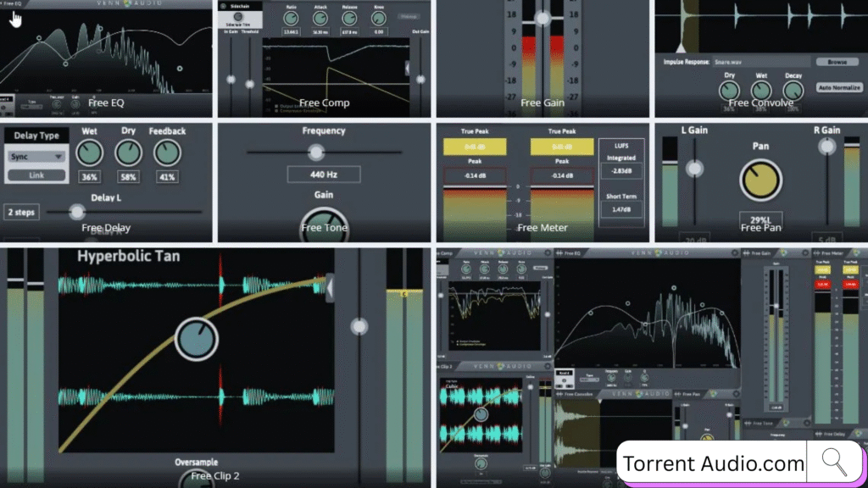The width and height of the screenshot is (868, 488).
Task: Click the L Gain slider handle
Action: tap(694, 169)
